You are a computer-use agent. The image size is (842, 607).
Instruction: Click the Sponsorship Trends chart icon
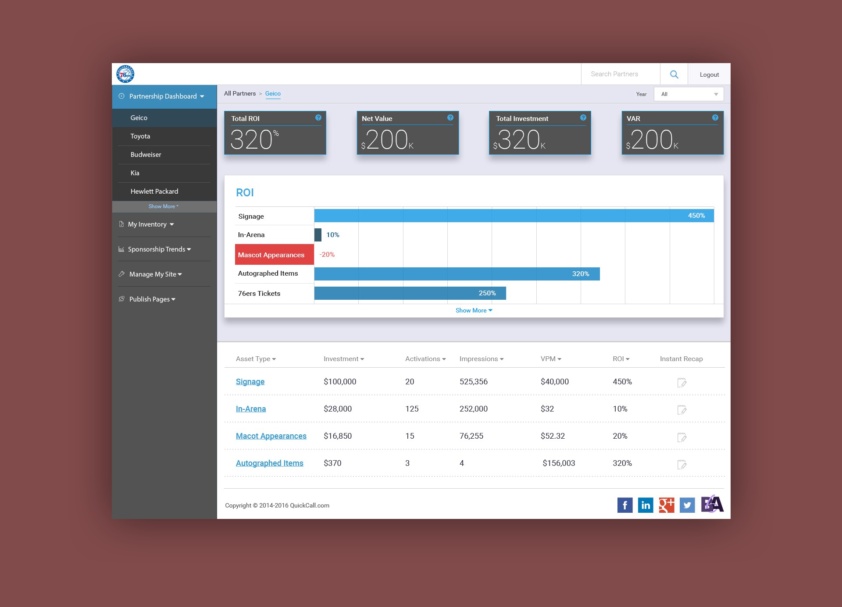tap(121, 249)
